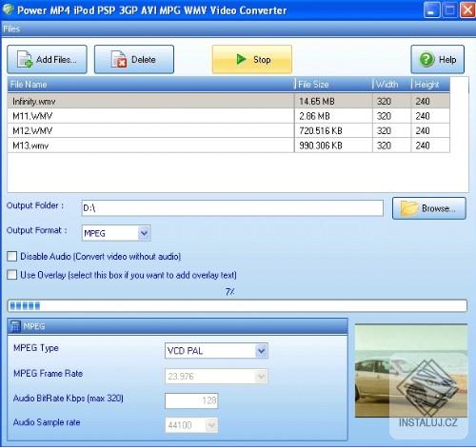Click the Audio BitRate input field

(191, 400)
